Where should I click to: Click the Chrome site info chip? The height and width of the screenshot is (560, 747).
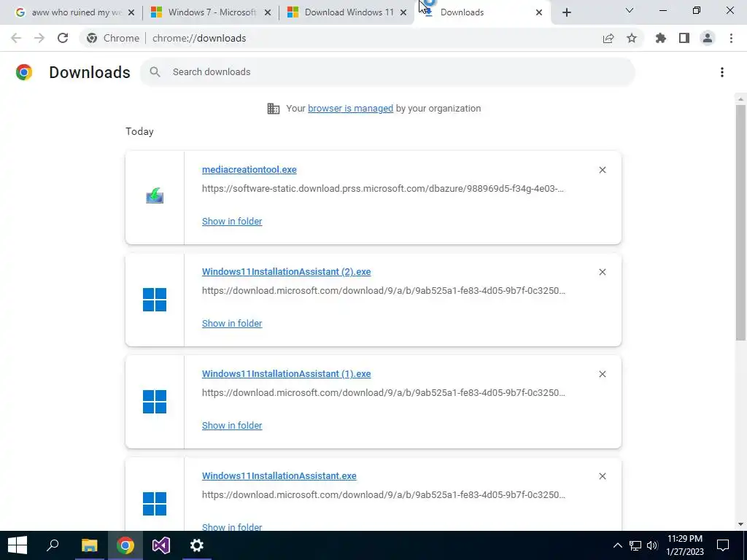click(x=113, y=38)
